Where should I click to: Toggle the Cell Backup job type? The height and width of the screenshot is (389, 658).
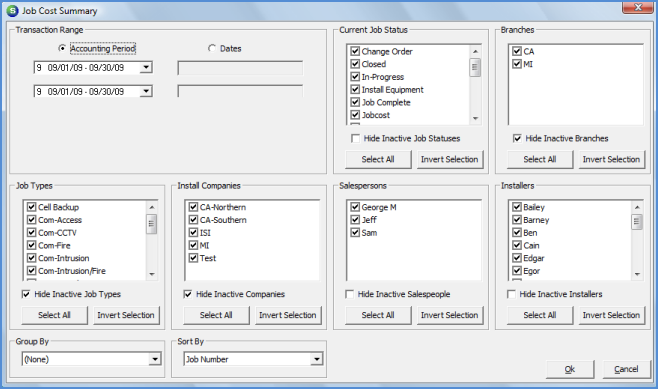[31, 207]
